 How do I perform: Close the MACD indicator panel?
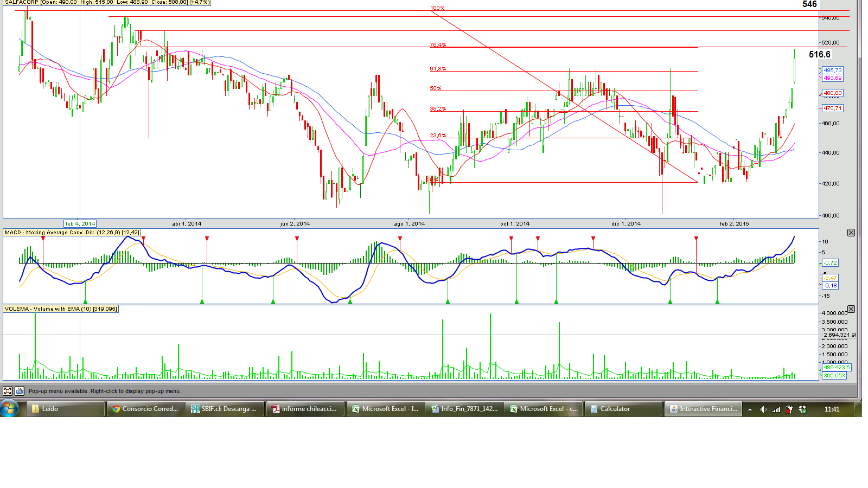point(851,233)
